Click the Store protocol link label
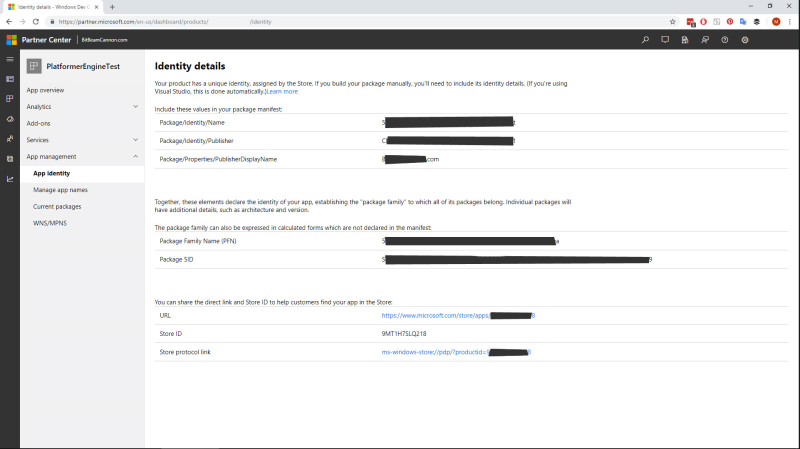The image size is (800, 449). click(185, 352)
